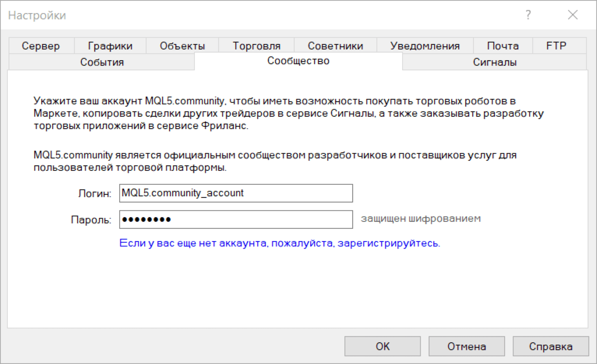Image resolution: width=597 pixels, height=364 pixels.
Task: Click the Настройки title bar text
Action: point(37,15)
